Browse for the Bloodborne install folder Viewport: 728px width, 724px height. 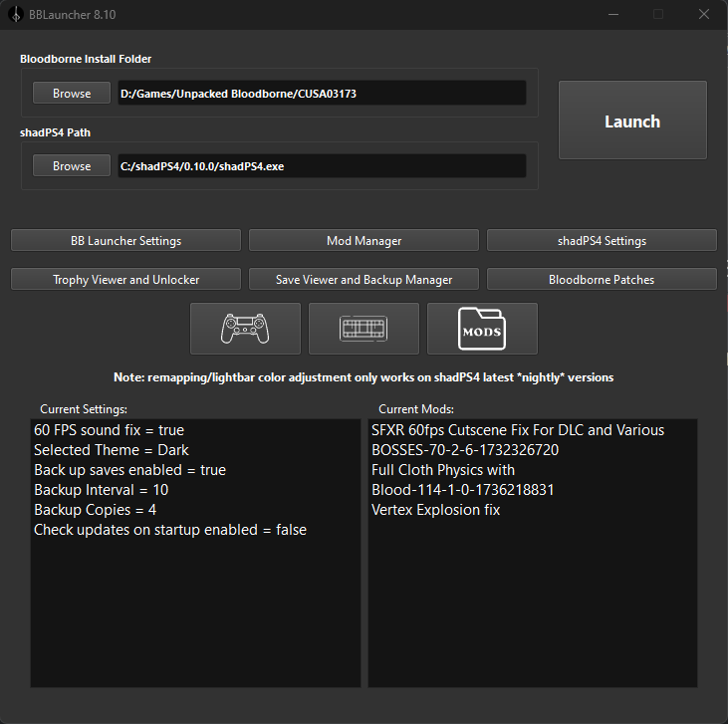72,93
